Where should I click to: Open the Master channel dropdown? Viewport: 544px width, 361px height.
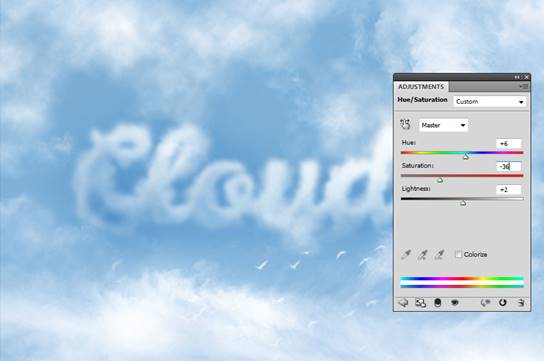tap(443, 125)
